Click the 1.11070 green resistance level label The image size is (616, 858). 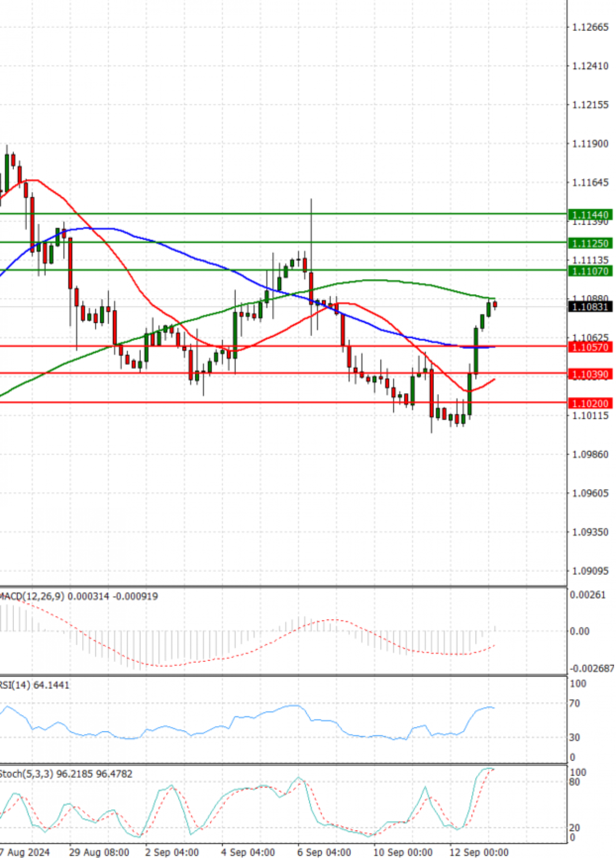[x=590, y=271]
